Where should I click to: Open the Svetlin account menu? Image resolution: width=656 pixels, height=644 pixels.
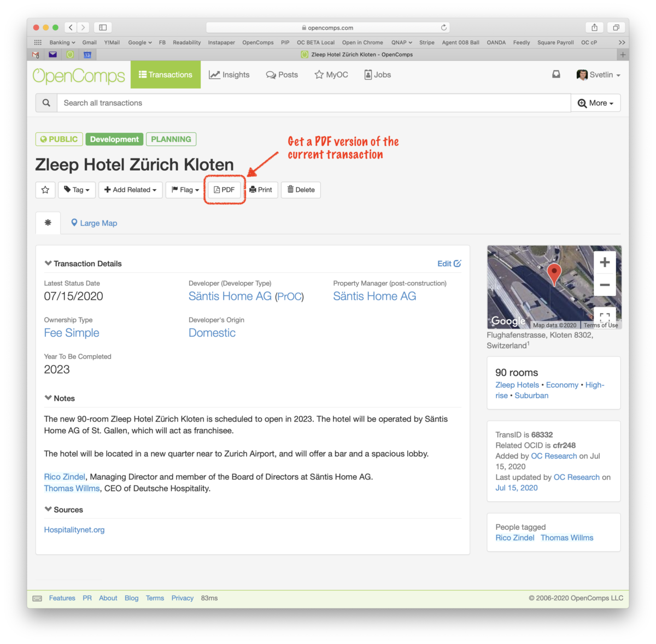coord(599,75)
